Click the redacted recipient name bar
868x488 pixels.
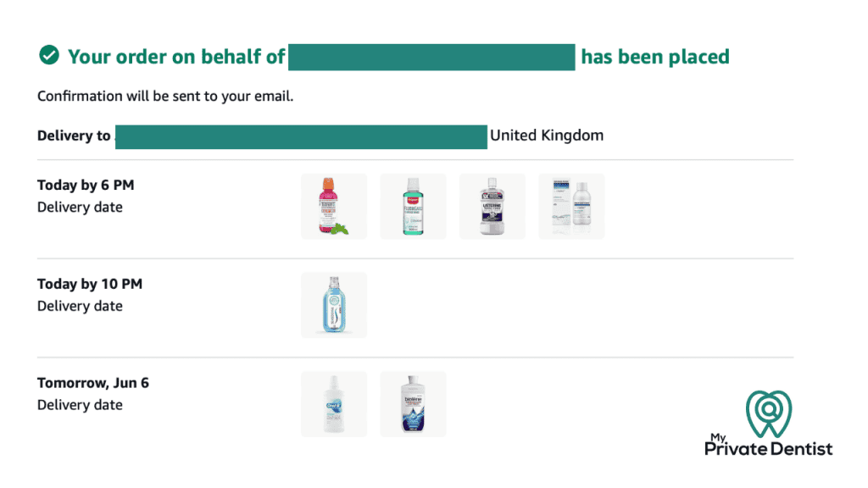pos(432,57)
